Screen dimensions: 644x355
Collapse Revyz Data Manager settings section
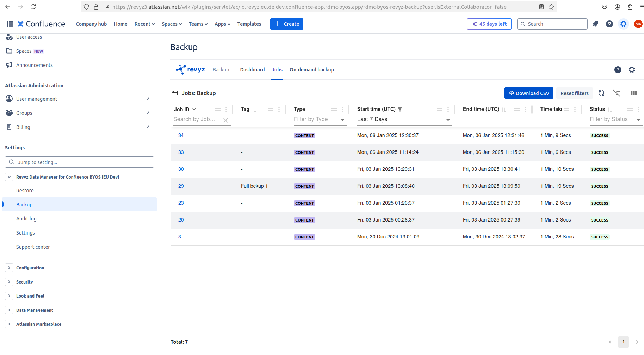9,177
